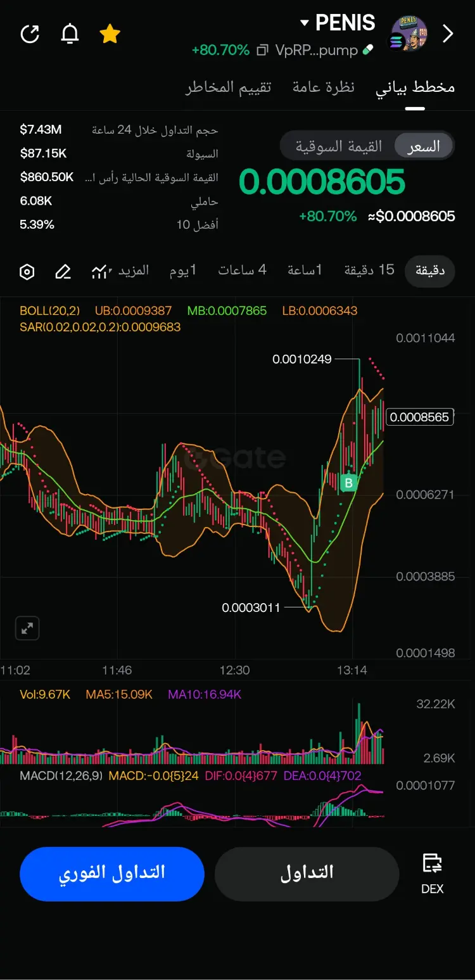The width and height of the screenshot is (475, 980).
Task: Tap the UB:0.0009387 upper band value
Action: tap(133, 311)
